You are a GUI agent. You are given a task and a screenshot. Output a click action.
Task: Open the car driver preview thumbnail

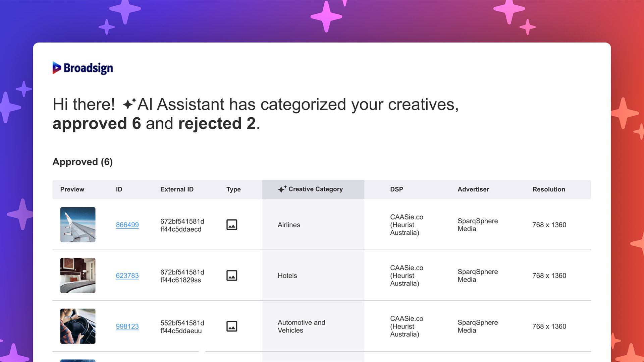point(78,326)
